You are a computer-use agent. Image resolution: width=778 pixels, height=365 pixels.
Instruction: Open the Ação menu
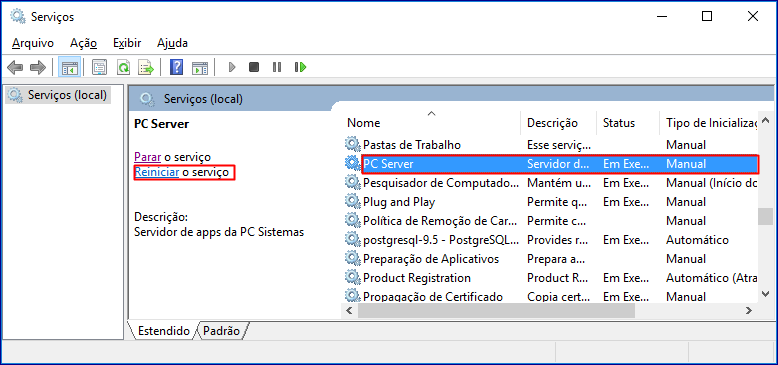[83, 43]
